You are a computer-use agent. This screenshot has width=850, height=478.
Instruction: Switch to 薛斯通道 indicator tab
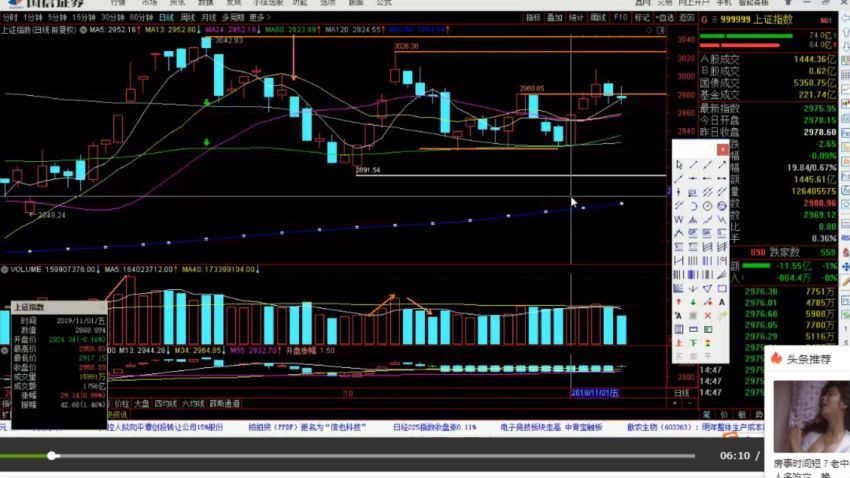(x=224, y=404)
